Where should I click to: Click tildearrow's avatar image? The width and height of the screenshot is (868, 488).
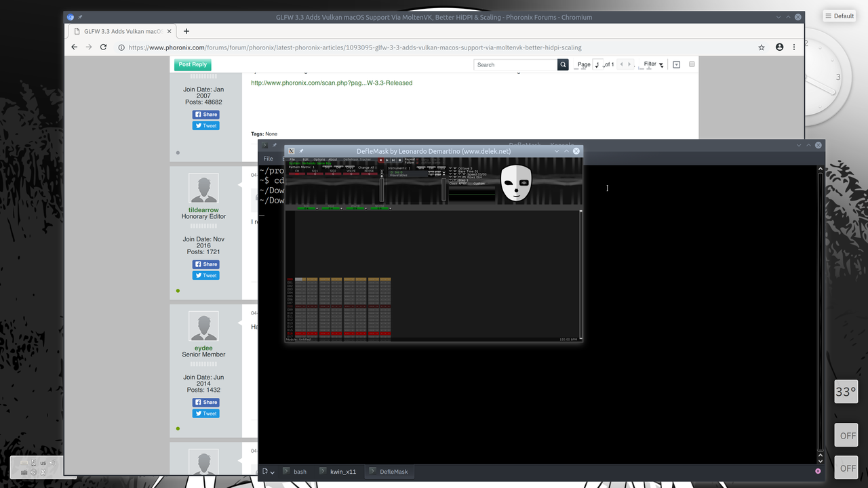tap(203, 188)
